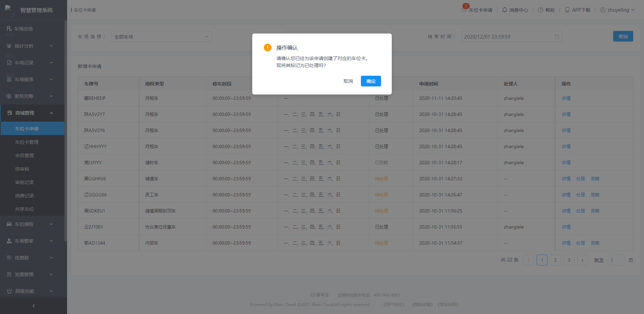Click the 商城管理 mall icon
This screenshot has width=644, height=314.
tap(10, 113)
